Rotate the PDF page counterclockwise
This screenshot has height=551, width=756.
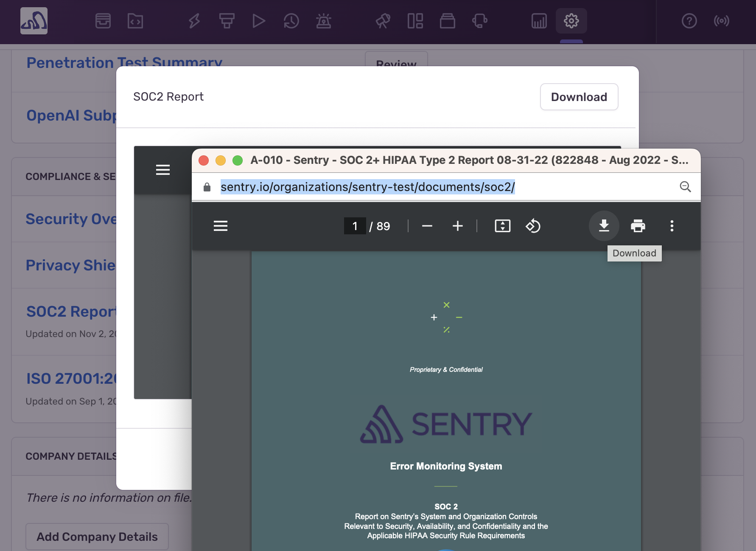click(x=533, y=226)
